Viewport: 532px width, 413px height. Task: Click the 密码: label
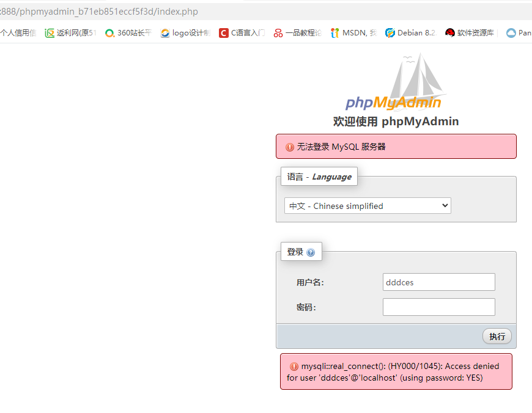pos(306,307)
